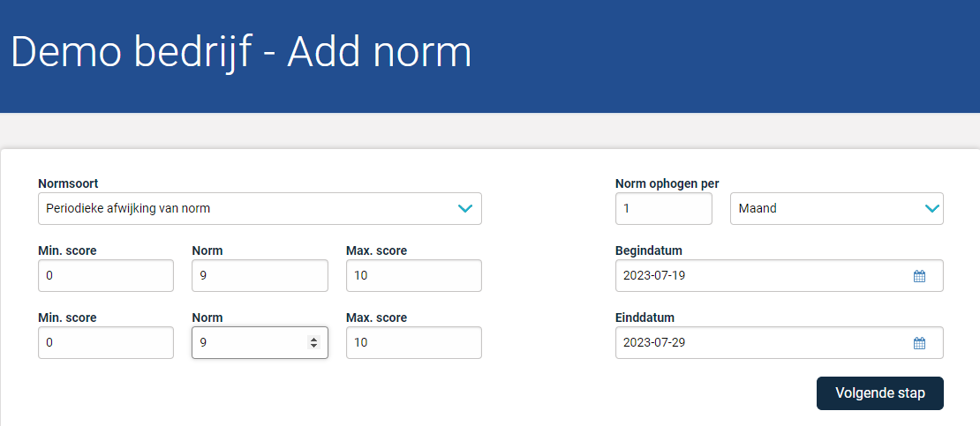Focus the second row Max. score field
The height and width of the screenshot is (426, 980).
(414, 342)
